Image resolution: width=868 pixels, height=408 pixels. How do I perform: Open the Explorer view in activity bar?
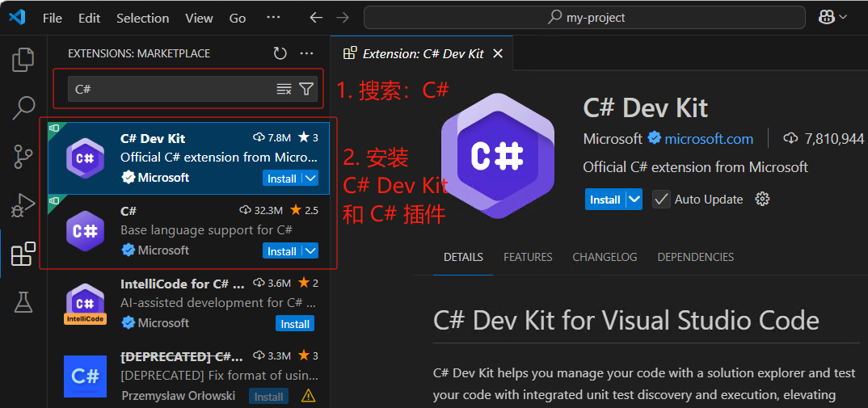point(23,60)
